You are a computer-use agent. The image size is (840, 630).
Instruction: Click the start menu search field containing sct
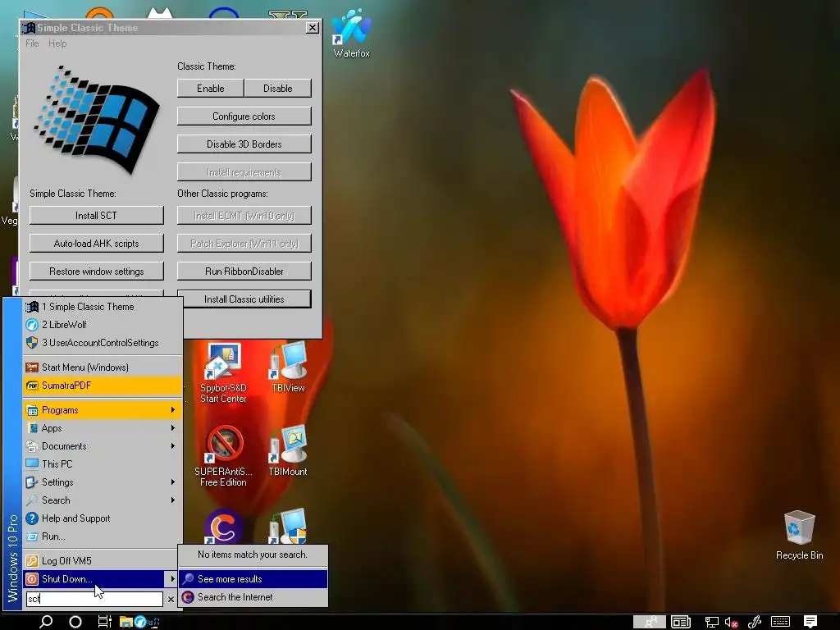[x=94, y=599]
